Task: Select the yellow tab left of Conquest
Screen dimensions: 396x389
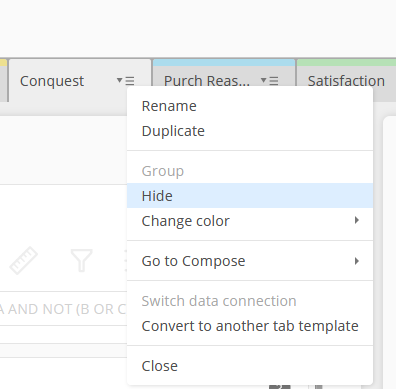Action: (x=3, y=80)
